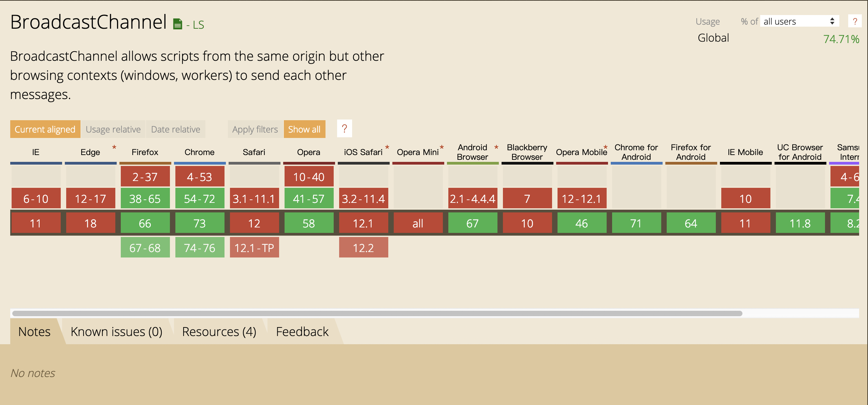Select Opera Mini all cell

point(418,223)
